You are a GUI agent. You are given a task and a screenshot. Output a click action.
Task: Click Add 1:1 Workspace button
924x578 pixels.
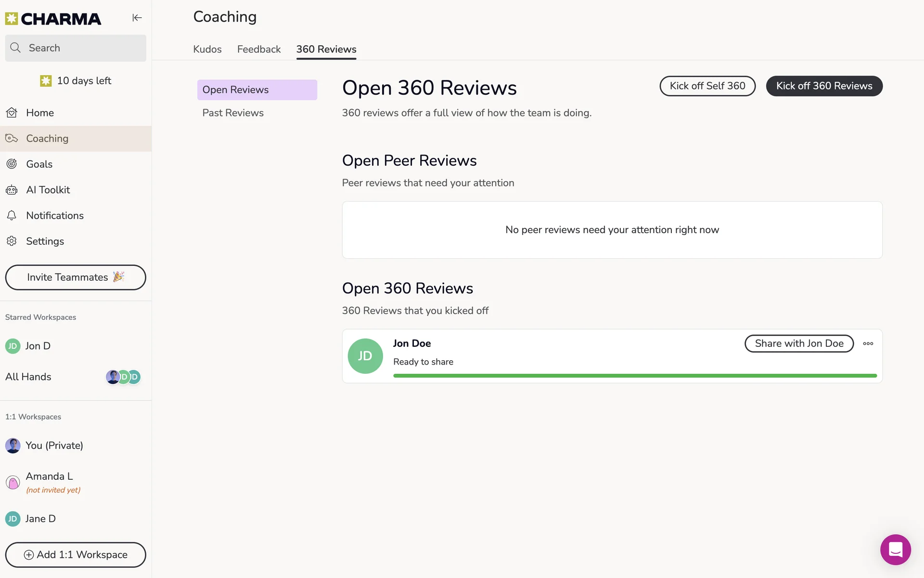pos(76,555)
